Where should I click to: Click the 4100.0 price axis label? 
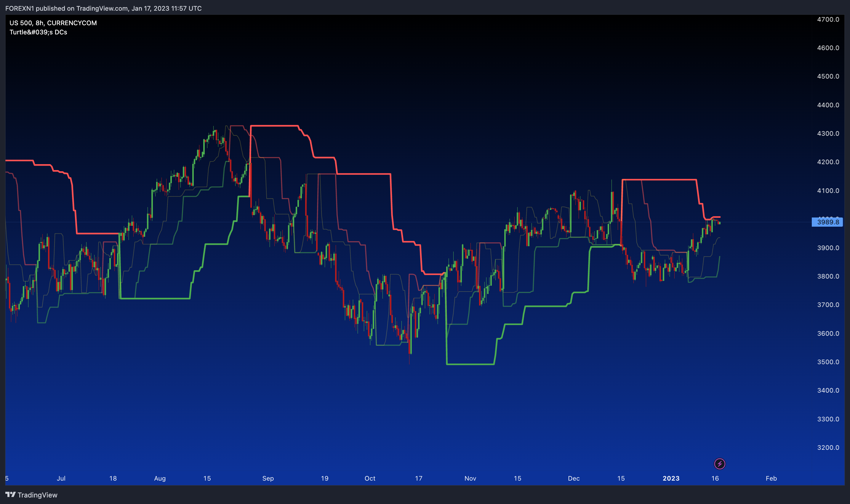828,191
